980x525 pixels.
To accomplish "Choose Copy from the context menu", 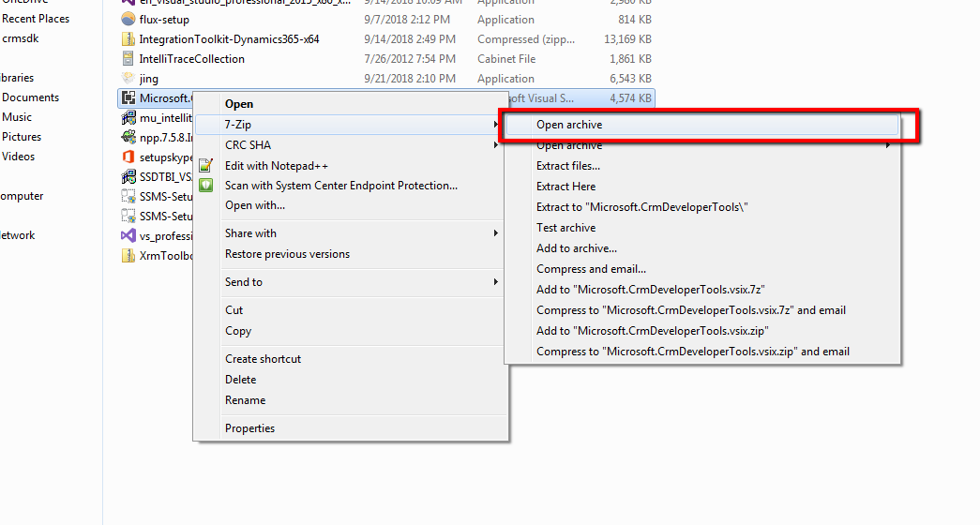I will click(x=352, y=331).
